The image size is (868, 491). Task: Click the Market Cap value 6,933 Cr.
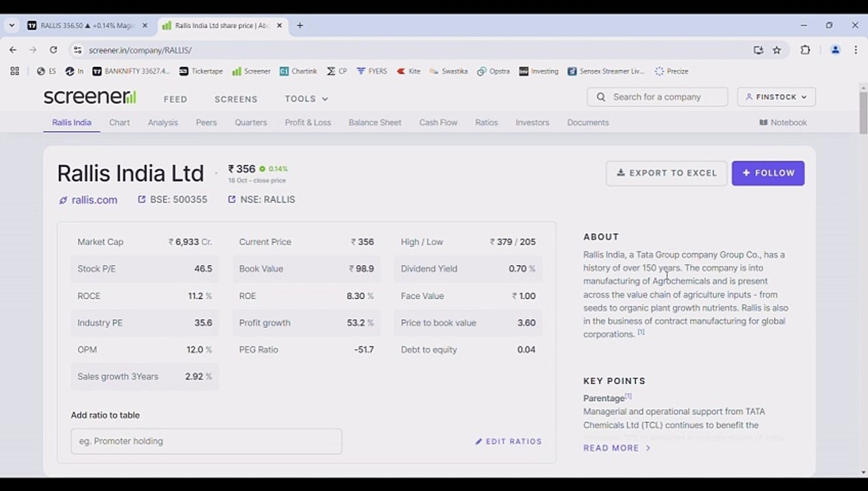point(190,242)
